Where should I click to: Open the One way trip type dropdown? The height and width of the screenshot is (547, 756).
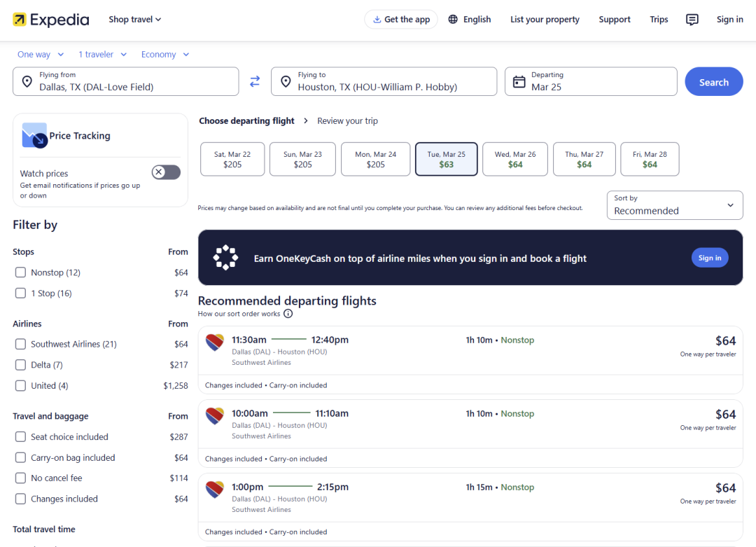click(x=41, y=54)
